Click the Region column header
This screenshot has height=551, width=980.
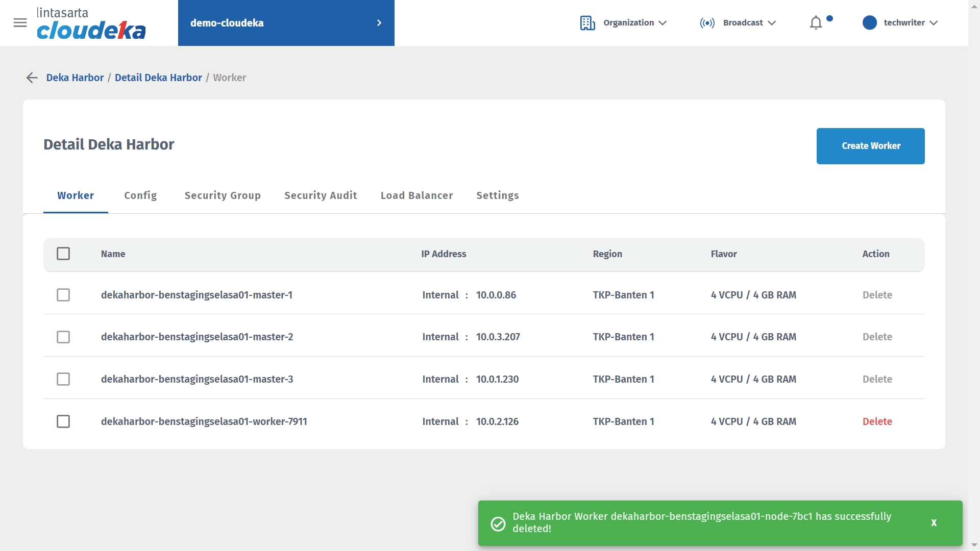[x=607, y=254]
